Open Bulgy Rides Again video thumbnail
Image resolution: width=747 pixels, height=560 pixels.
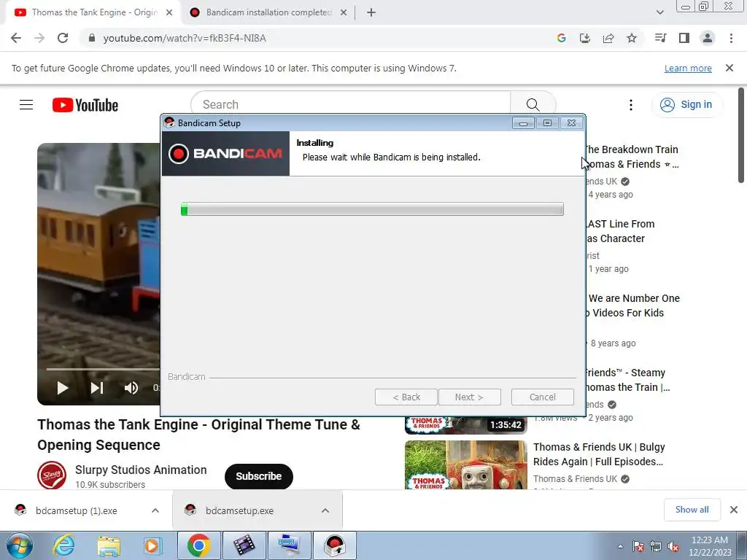coord(466,464)
